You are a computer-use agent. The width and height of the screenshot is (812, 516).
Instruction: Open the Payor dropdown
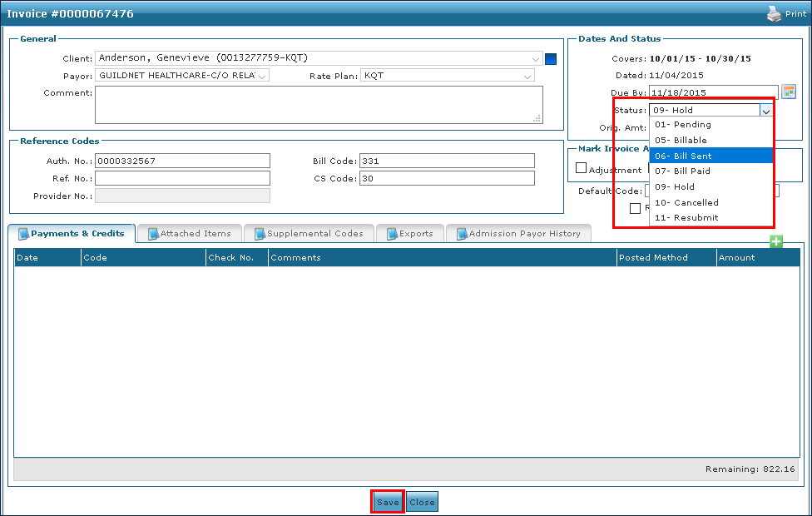(262, 76)
